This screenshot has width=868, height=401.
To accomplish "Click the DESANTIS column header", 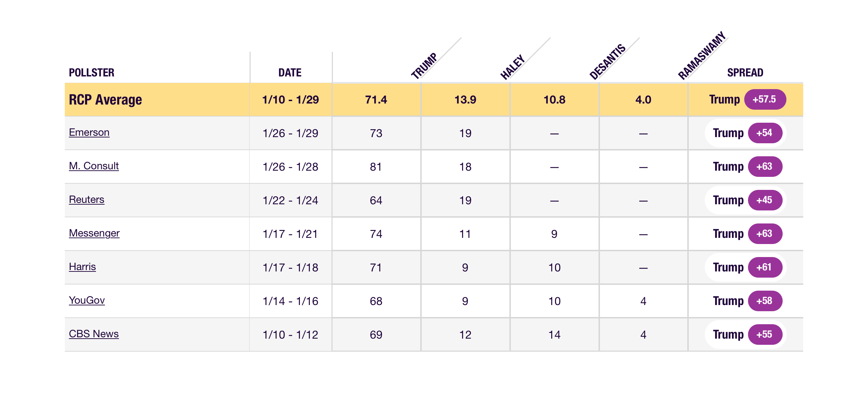I will coord(607,62).
